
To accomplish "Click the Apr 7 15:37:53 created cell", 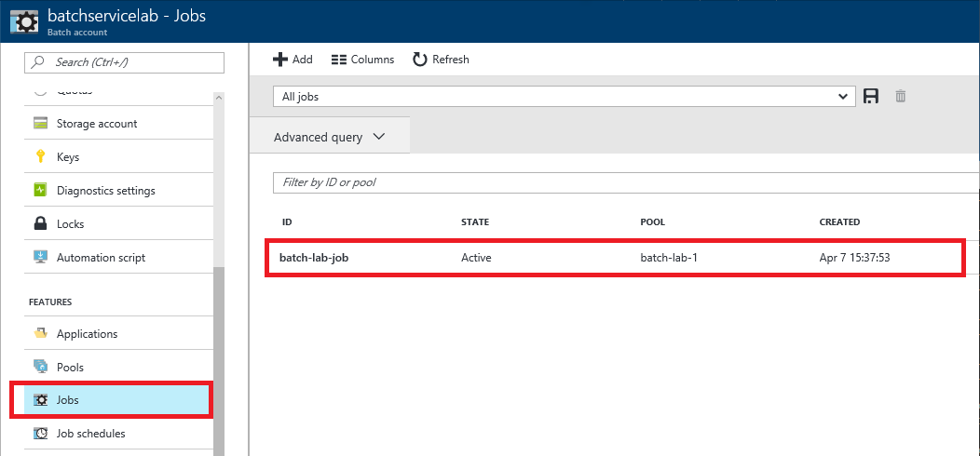I will click(x=854, y=257).
